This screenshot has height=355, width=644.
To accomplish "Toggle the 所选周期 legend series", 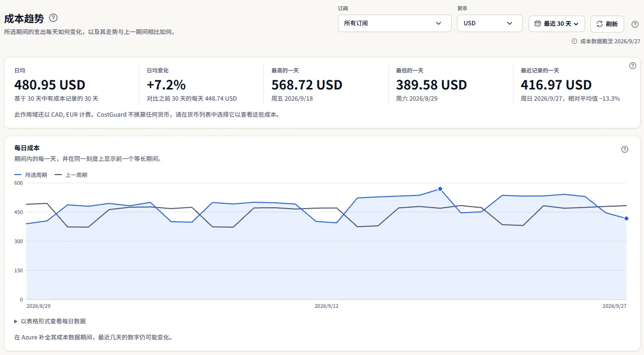I will pos(31,175).
